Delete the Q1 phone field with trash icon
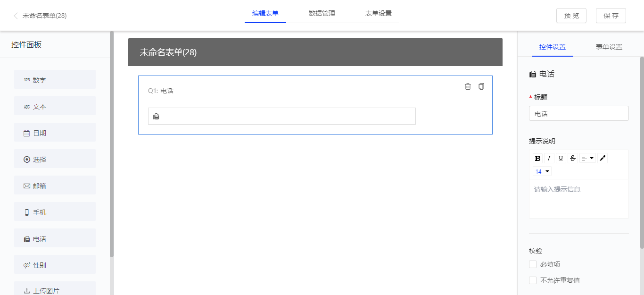The width and height of the screenshot is (644, 295). pyautogui.click(x=468, y=86)
